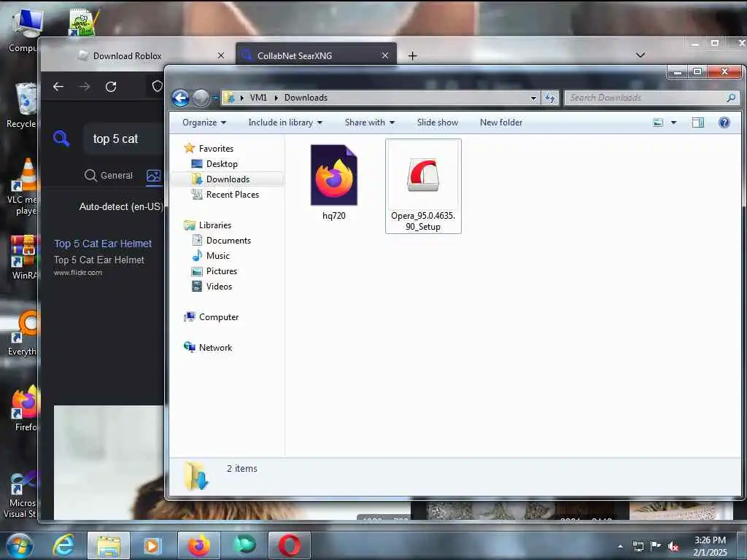747x560 pixels.
Task: Open the Auto-detect (en-US) language selector
Action: click(x=121, y=206)
